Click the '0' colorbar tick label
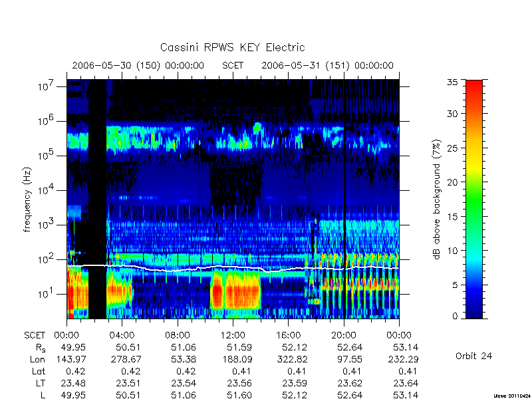 coord(455,316)
